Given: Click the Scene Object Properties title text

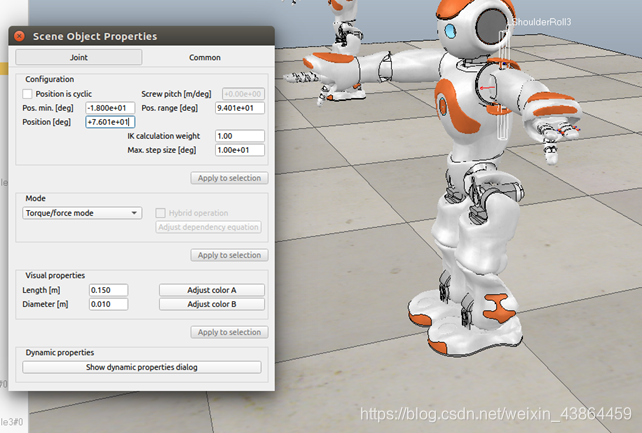Looking at the screenshot, I should pos(95,36).
